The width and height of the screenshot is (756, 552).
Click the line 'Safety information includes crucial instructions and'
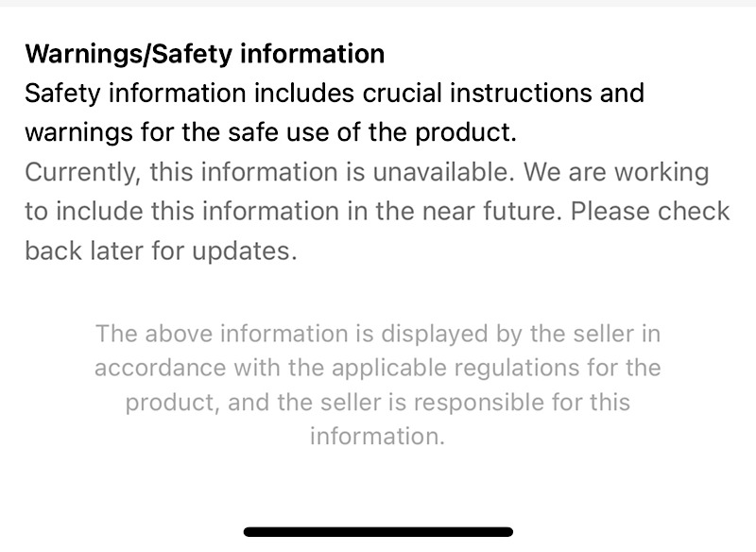(335, 94)
